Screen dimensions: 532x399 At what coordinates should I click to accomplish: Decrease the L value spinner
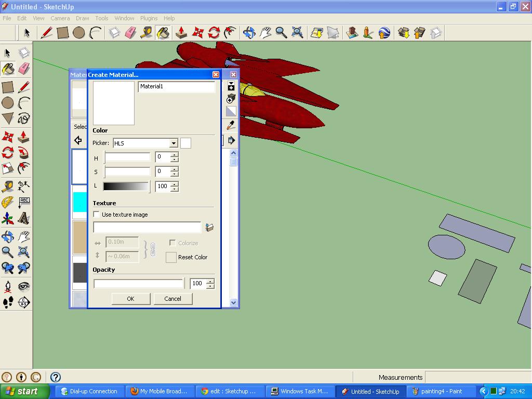tap(175, 188)
